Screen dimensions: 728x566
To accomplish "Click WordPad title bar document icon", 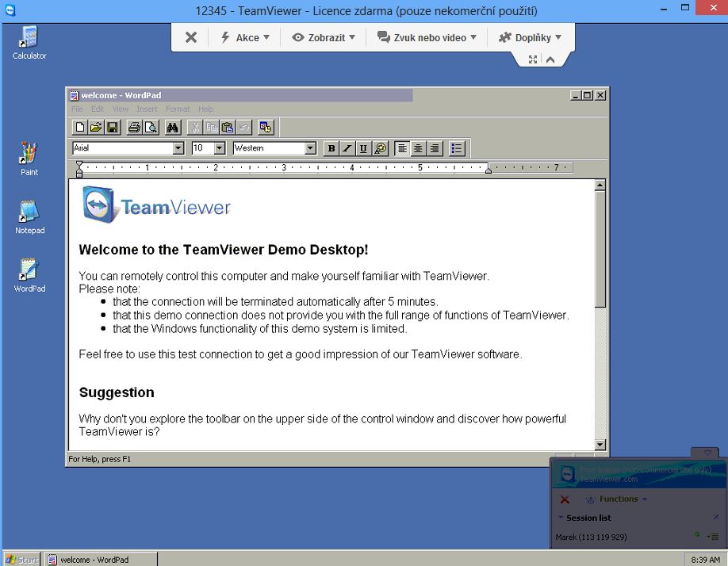I will (75, 96).
